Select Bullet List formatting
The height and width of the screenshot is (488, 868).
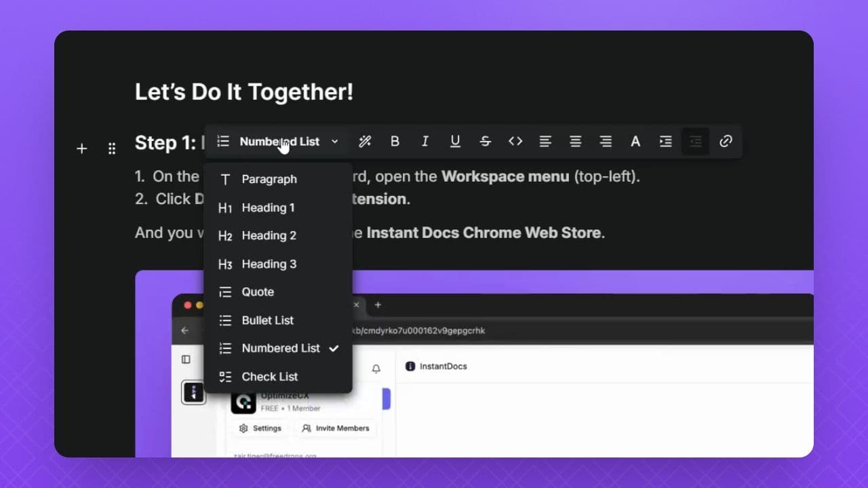click(x=267, y=320)
